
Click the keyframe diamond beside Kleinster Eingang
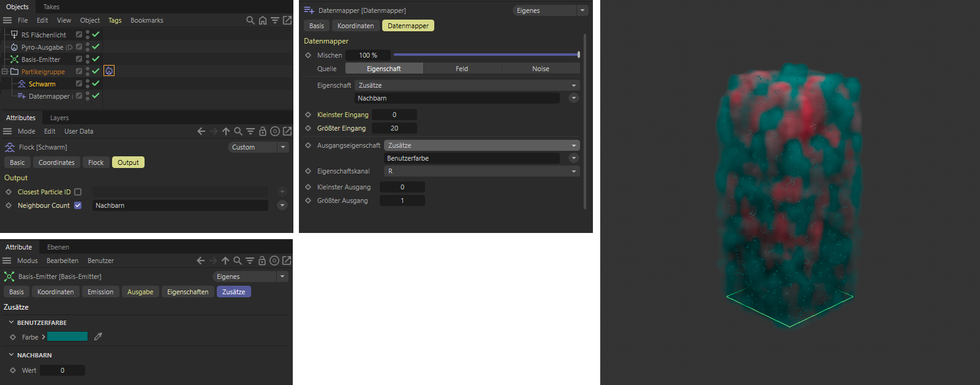(x=308, y=115)
